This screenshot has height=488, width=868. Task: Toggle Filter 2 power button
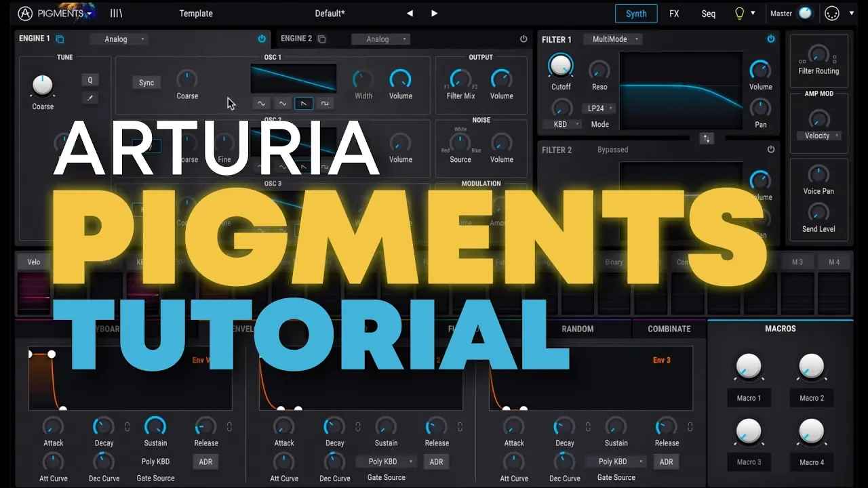(771, 150)
